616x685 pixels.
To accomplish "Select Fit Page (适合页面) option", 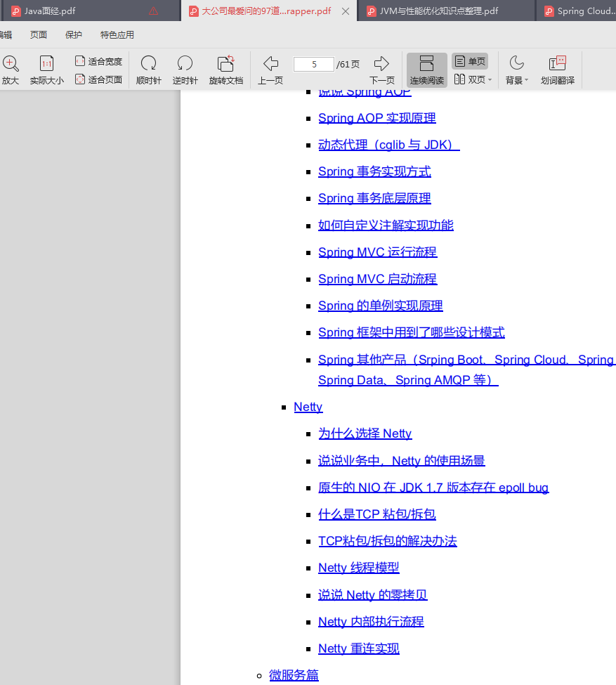I will pyautogui.click(x=99, y=79).
